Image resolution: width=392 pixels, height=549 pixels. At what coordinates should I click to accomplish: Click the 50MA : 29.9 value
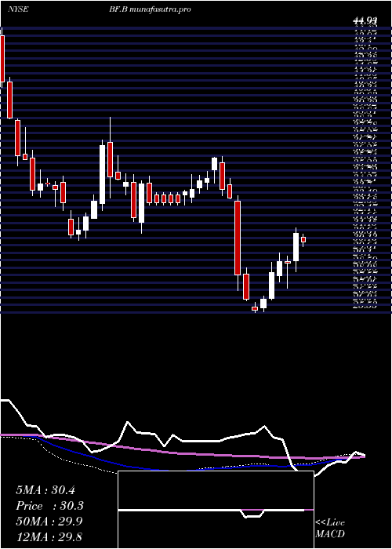point(49,522)
